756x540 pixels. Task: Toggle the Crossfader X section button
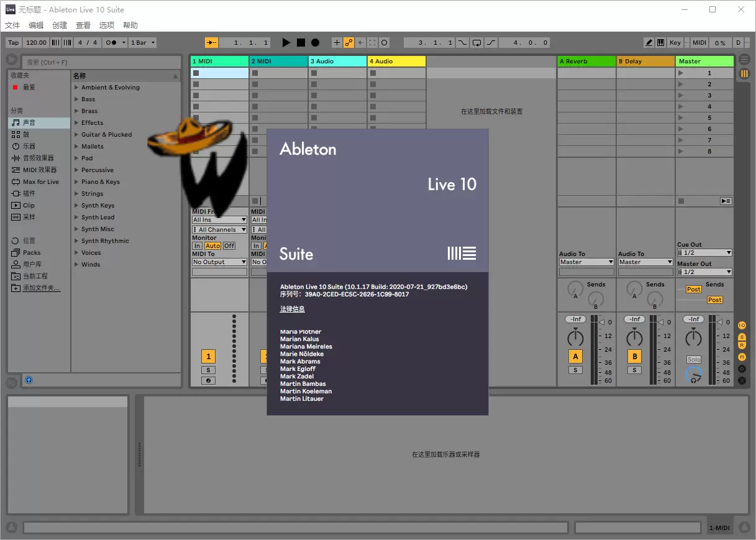coord(742,380)
